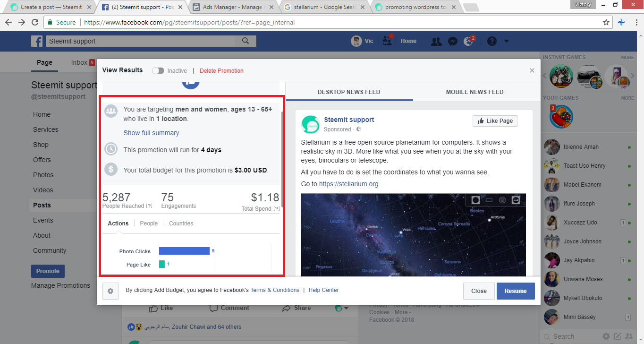
Task: Click the Photo Clicks bar in chart
Action: 184,251
